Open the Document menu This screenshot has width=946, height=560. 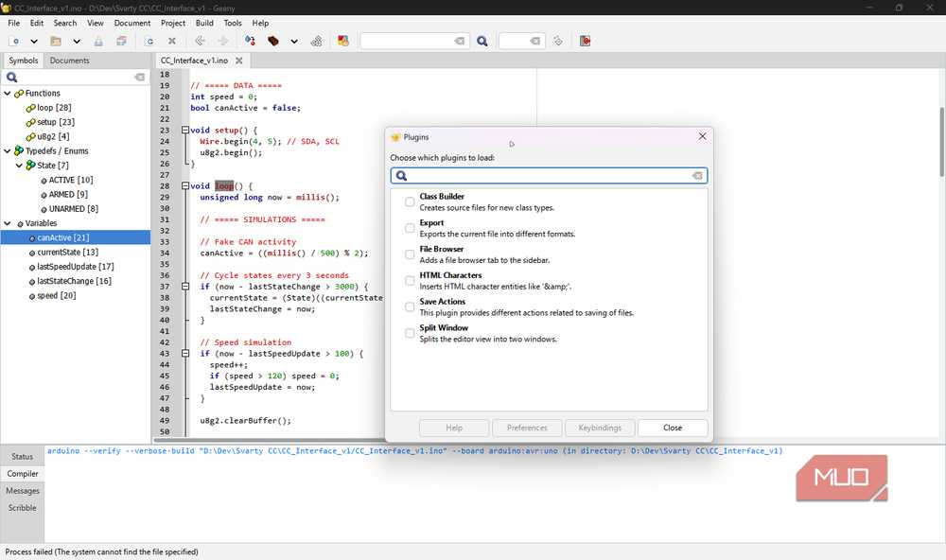click(x=132, y=23)
